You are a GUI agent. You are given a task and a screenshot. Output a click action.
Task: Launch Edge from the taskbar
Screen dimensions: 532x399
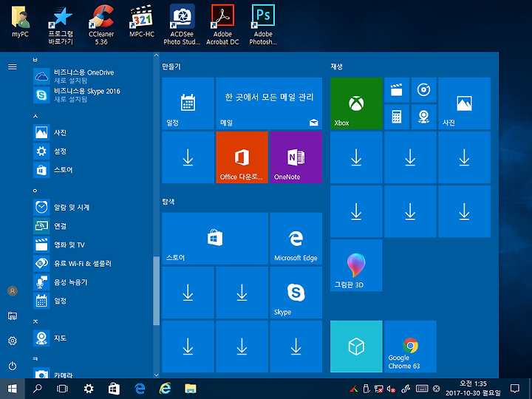(x=140, y=389)
